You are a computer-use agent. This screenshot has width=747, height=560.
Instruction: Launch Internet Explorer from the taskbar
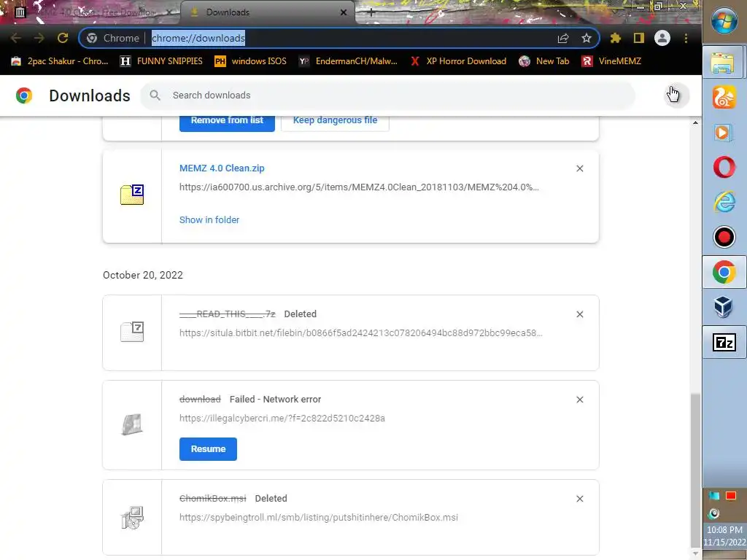724,202
